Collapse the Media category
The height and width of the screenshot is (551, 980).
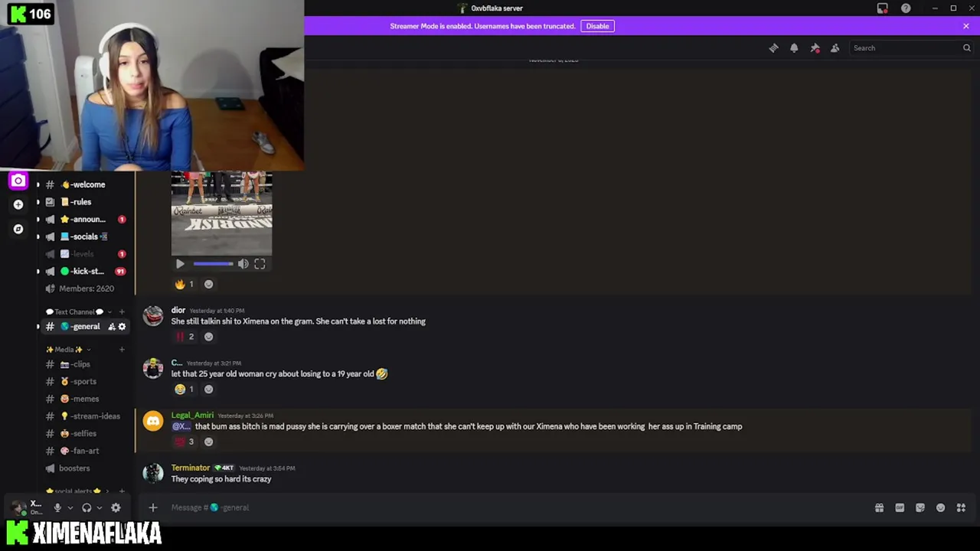coord(68,350)
